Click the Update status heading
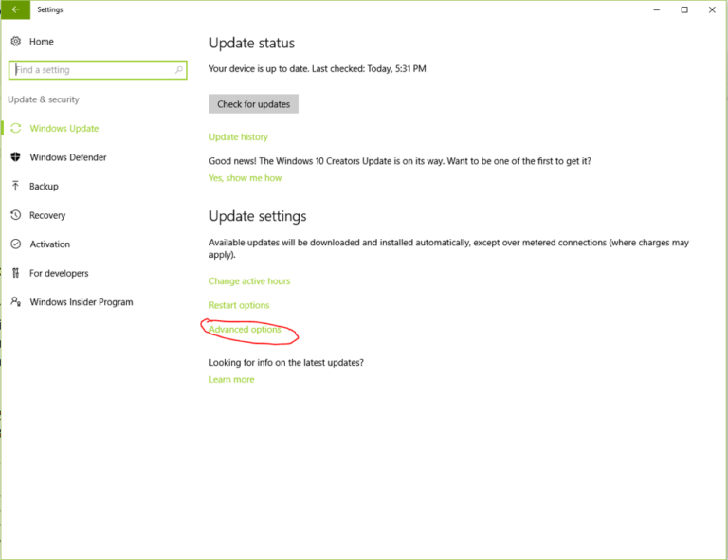This screenshot has width=728, height=560. (251, 44)
